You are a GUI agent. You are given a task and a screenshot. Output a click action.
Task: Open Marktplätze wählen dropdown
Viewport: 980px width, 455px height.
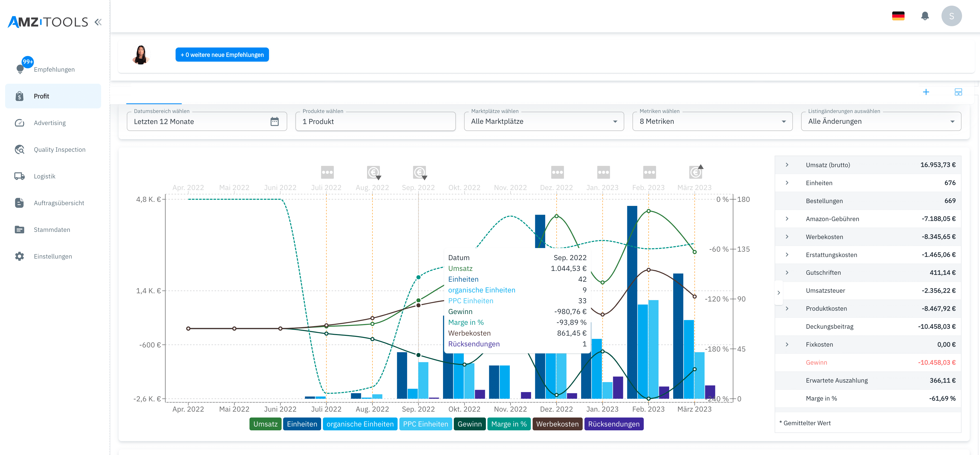coord(544,121)
